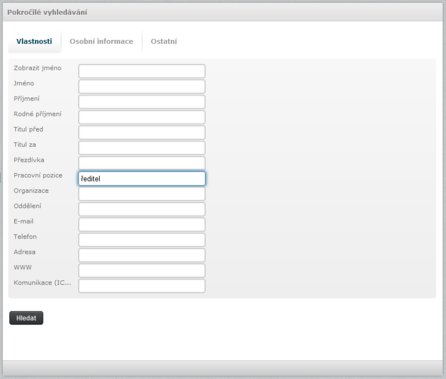Click the Hledat search button
446x379 pixels.
pyautogui.click(x=26, y=318)
